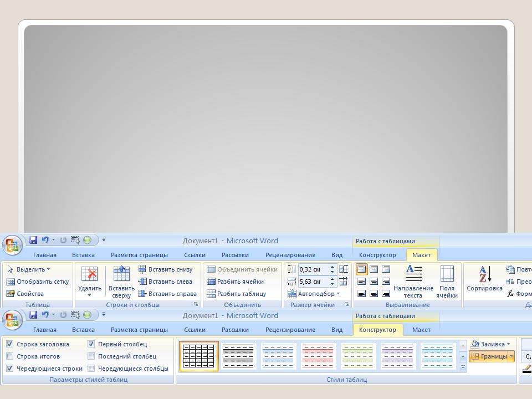The image size is (532, 399).
Task: Open Рассылки tab in upper Word window
Action: click(x=235, y=255)
